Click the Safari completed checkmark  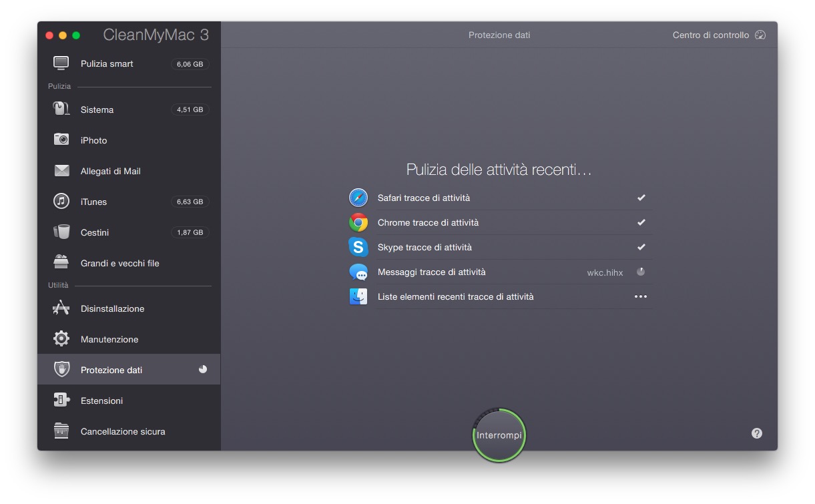click(x=641, y=198)
